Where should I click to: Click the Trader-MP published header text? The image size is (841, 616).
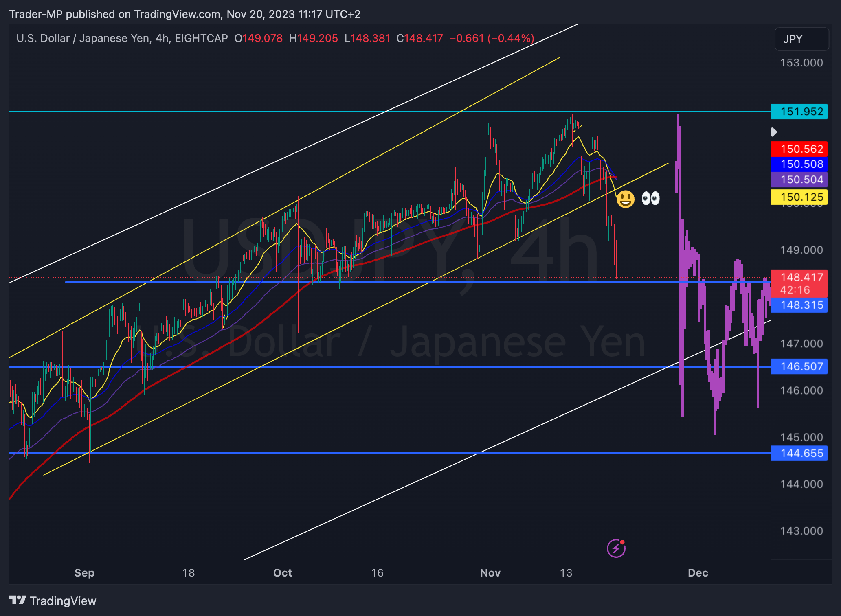click(184, 14)
